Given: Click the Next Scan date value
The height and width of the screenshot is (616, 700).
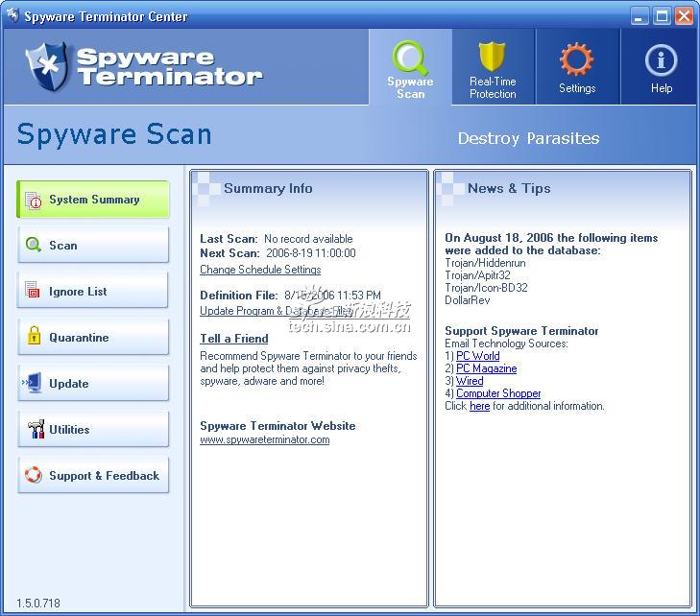Looking at the screenshot, I should click(311, 253).
